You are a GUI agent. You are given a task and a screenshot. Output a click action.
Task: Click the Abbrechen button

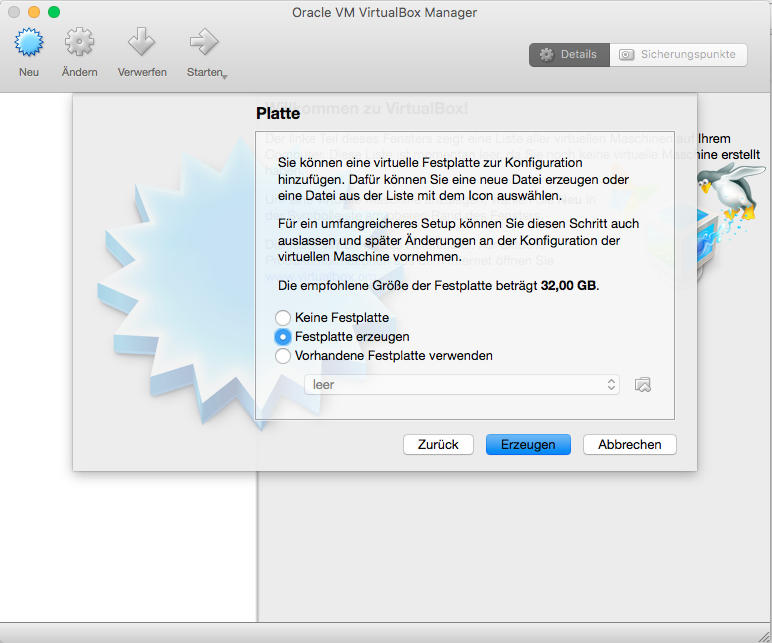pos(629,444)
